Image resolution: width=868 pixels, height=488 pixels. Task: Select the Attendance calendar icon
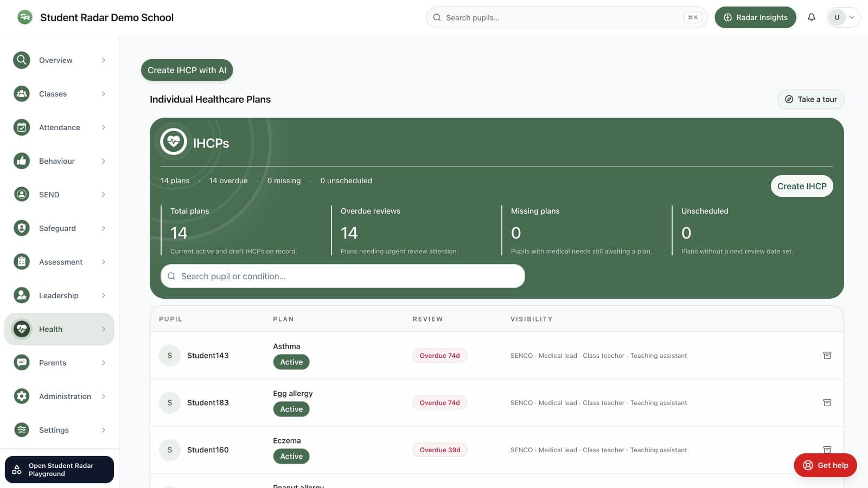pos(22,127)
